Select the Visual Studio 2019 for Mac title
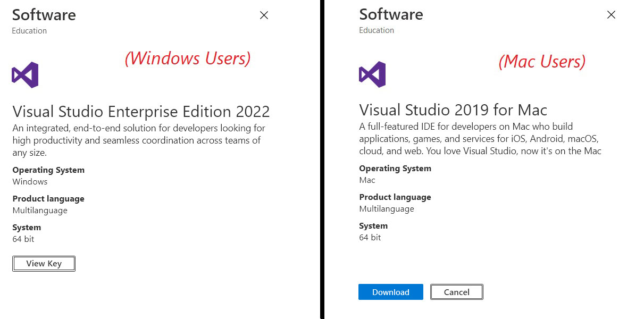This screenshot has width=644, height=319. (x=453, y=110)
